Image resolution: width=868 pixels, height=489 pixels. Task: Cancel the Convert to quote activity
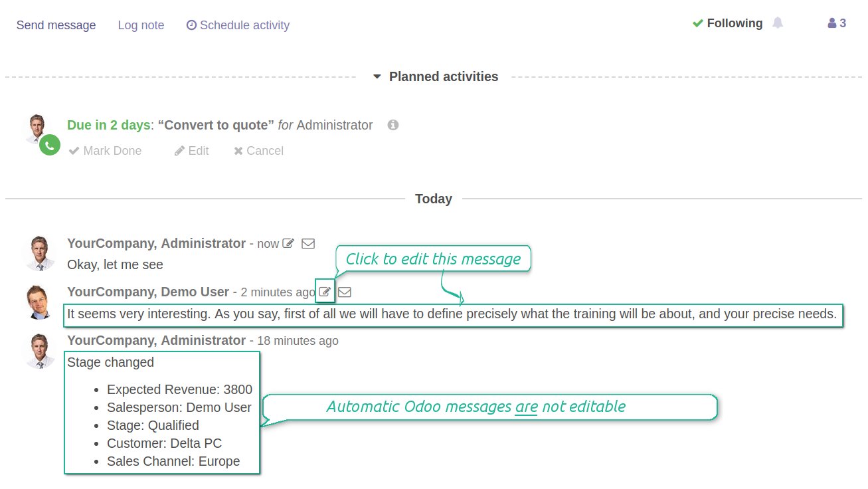pyautogui.click(x=259, y=151)
